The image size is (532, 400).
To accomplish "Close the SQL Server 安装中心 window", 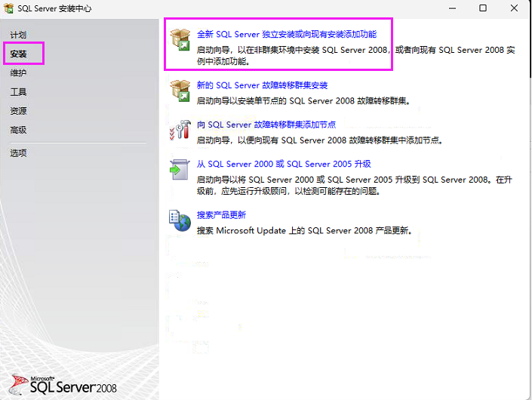I will pos(514,8).
